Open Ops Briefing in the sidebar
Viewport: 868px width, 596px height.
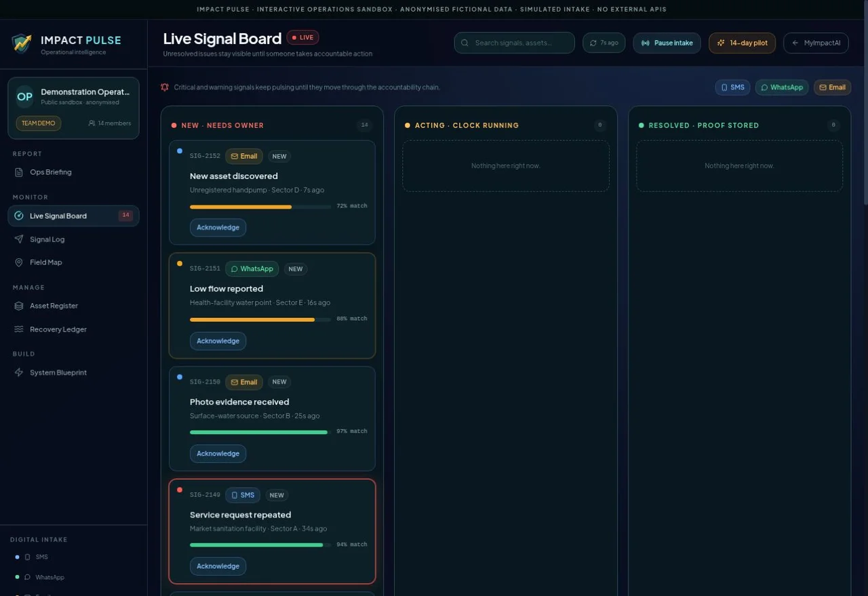pos(73,172)
